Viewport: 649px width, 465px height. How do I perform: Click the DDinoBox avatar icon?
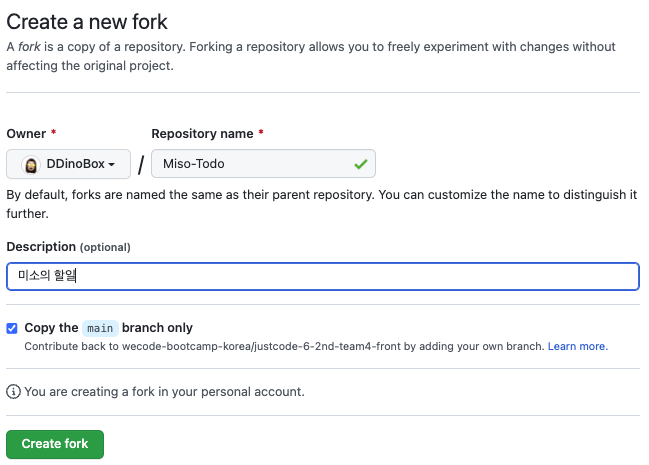pos(31,165)
